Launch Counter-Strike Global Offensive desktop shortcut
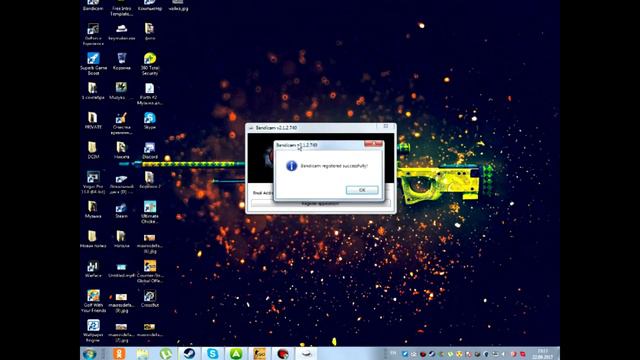This screenshot has width=640, height=360. coord(150,271)
